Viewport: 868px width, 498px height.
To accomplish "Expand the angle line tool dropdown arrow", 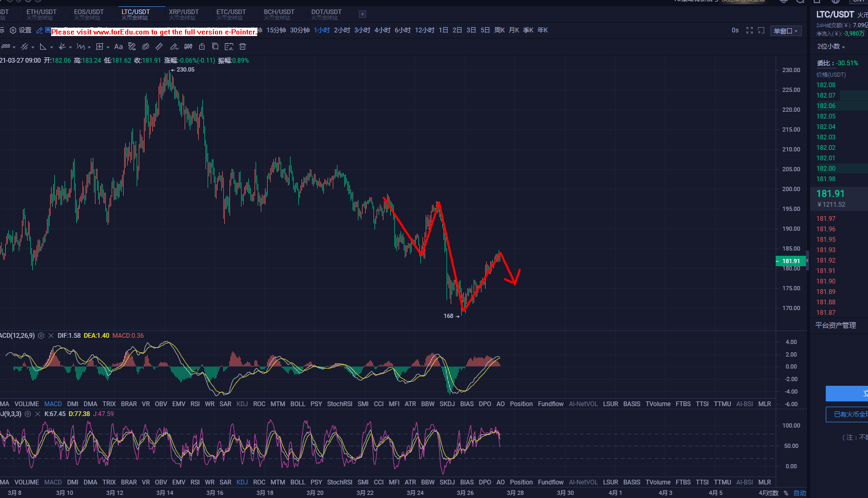I will tap(52, 47).
